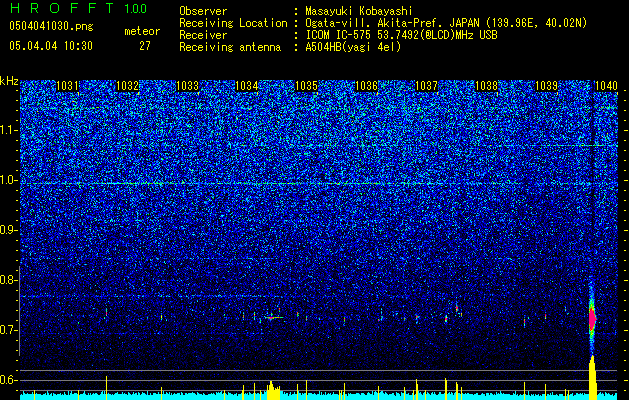The height and width of the screenshot is (400, 629).
Task: Click the 1038 time marker
Action: point(486,85)
